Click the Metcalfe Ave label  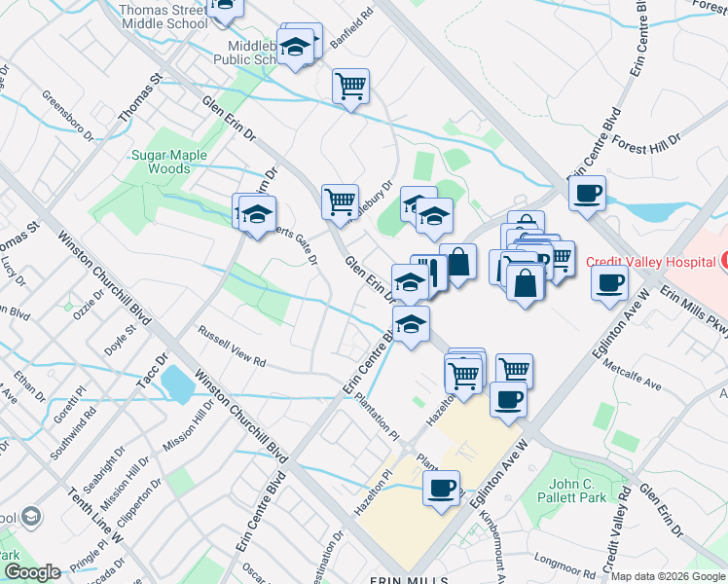(632, 374)
